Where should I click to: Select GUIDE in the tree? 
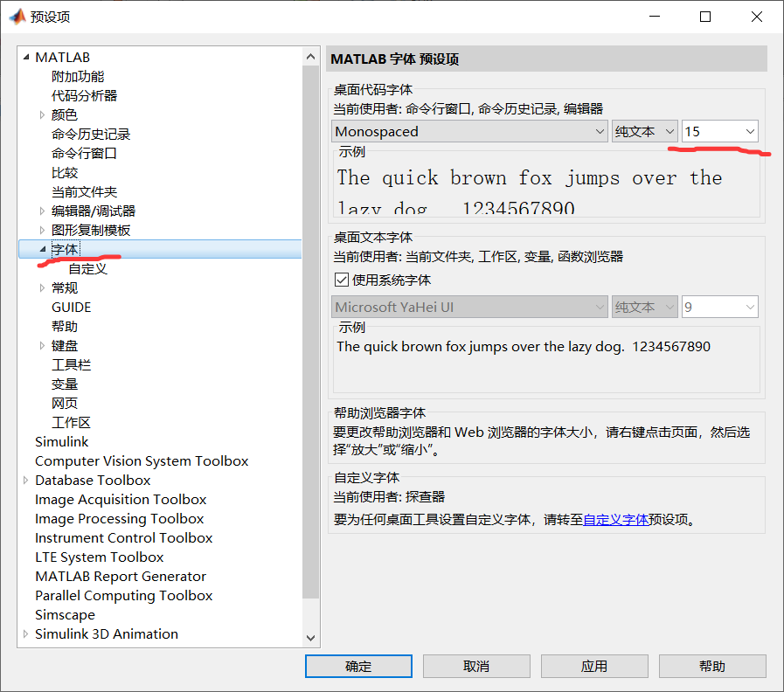point(72,307)
